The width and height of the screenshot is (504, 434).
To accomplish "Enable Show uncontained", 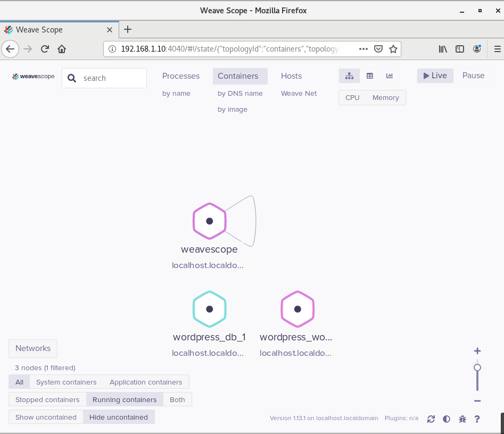I will (x=46, y=417).
